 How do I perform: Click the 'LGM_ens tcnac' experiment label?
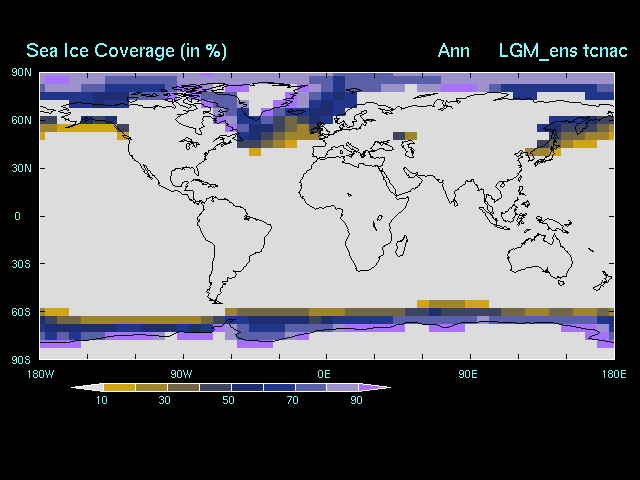[563, 50]
